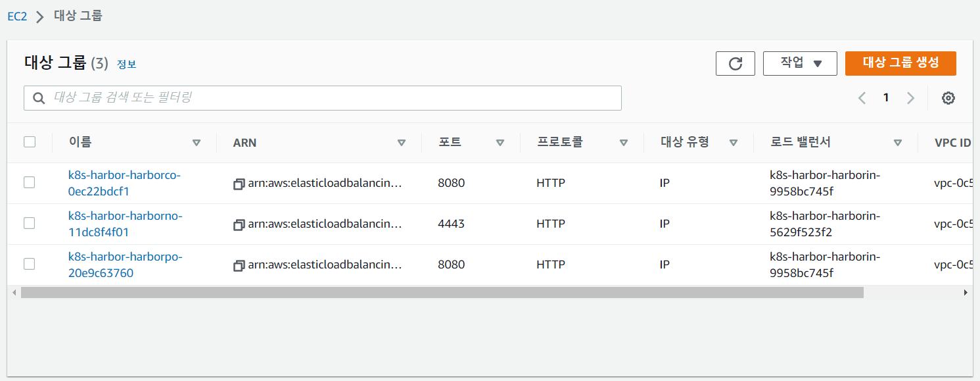Go to EC2 in the breadcrumb
The image size is (980, 381).
(17, 16)
